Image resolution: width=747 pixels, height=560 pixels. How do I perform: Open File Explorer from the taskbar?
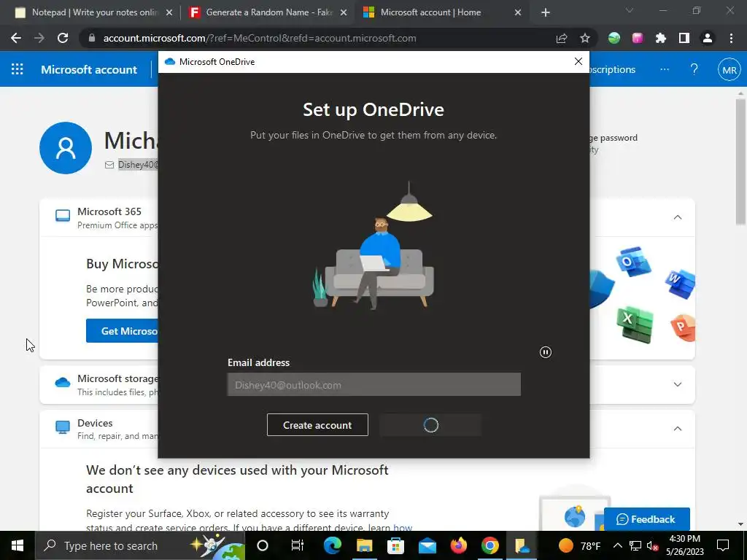365,545
